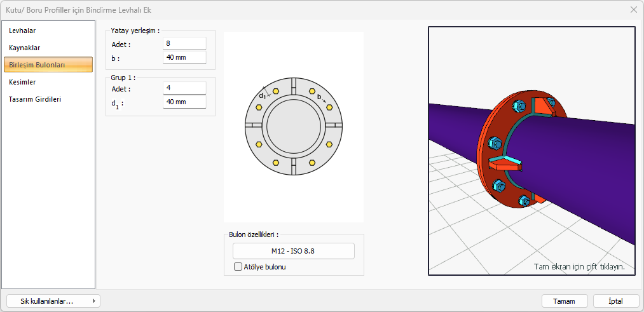Select Birleşim Bulonları in sidebar
This screenshot has width=644, height=312.
tap(49, 65)
